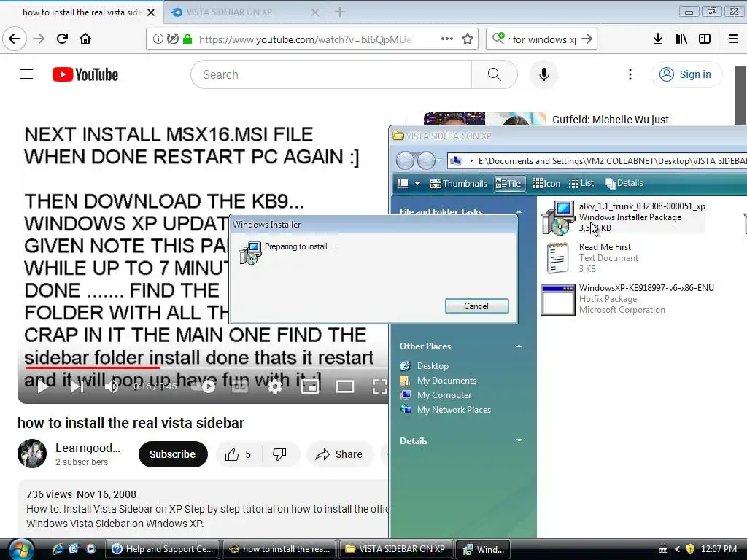Launch the media player quick launch icon
The height and width of the screenshot is (560, 747).
pyautogui.click(x=91, y=549)
